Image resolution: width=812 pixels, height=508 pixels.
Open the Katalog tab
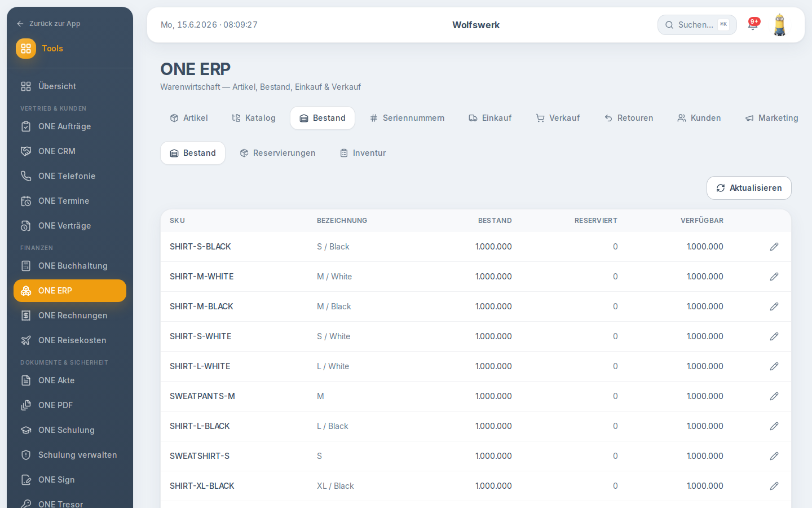coord(254,118)
